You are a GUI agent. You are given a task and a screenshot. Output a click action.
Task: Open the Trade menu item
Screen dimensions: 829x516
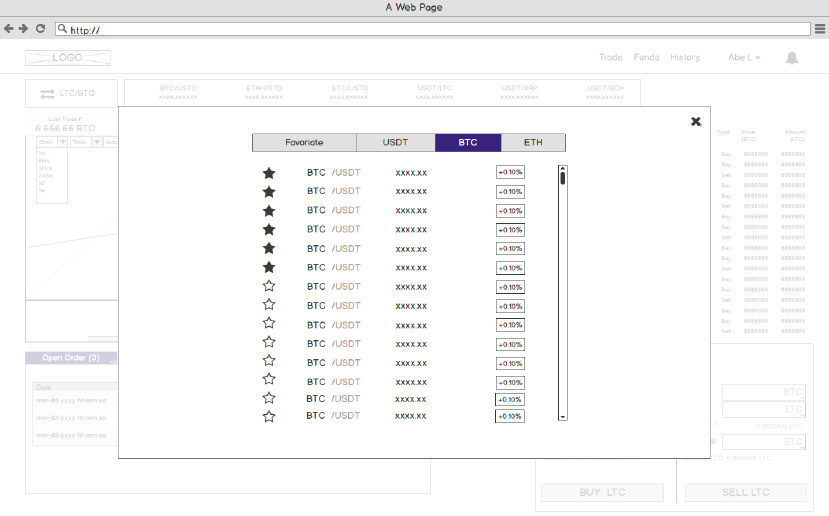(611, 57)
